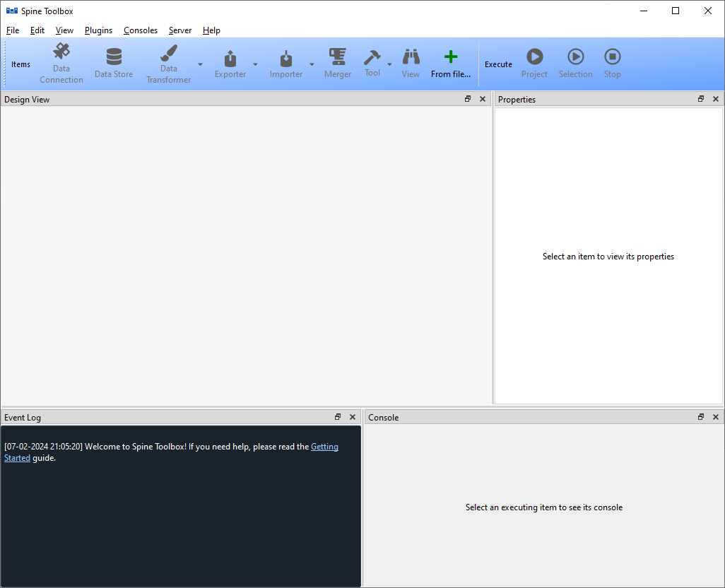Click the Items toolbar label

(x=20, y=64)
